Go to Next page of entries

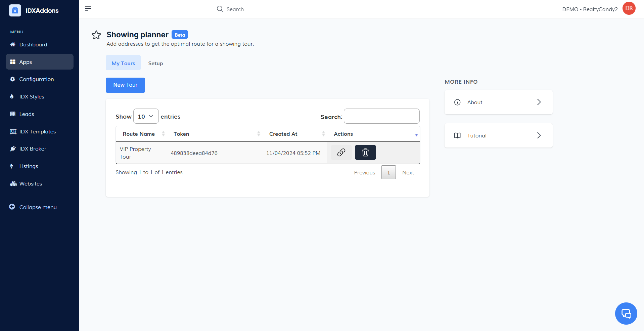tap(408, 172)
